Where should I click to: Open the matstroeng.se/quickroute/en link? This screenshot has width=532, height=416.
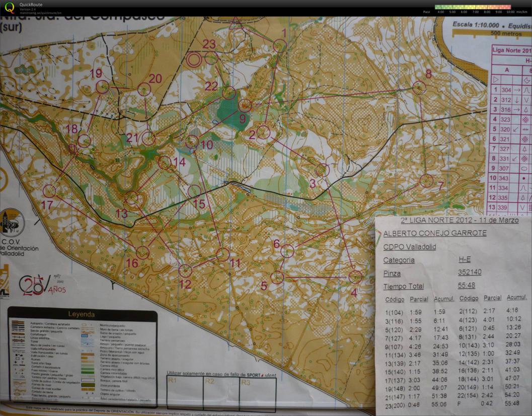click(41, 13)
